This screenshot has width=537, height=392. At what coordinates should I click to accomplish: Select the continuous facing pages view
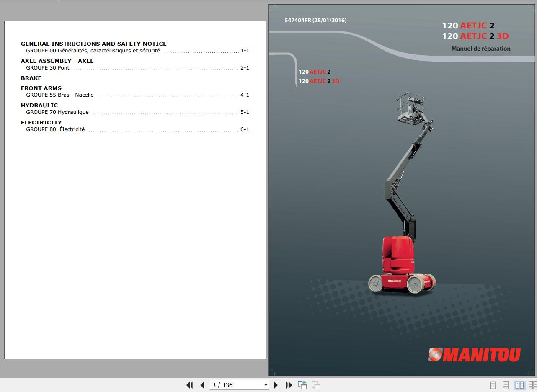[532, 385]
